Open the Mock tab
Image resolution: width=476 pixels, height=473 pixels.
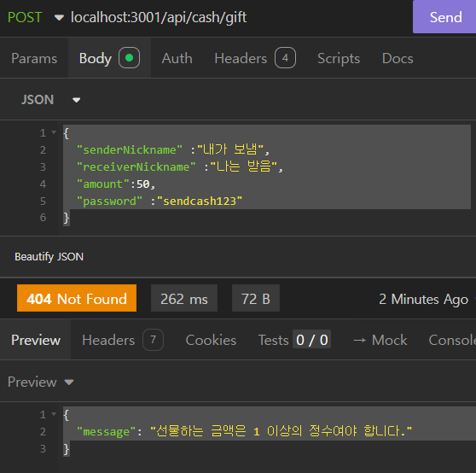[380, 340]
